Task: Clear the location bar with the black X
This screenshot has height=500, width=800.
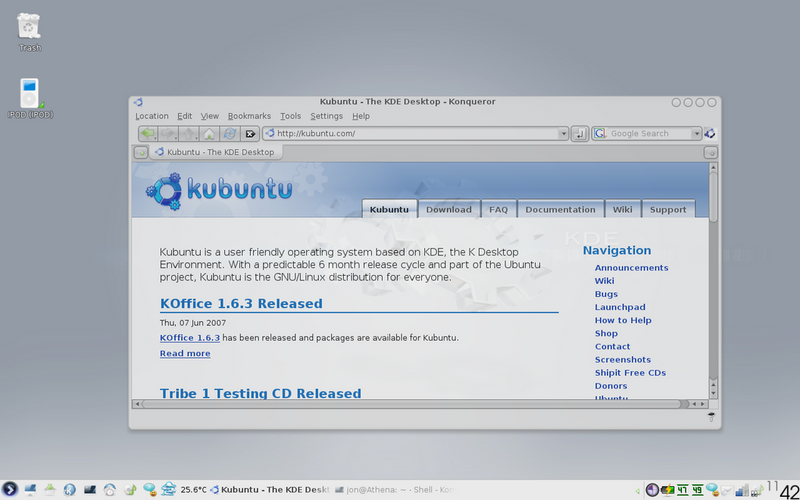Action: (250, 134)
